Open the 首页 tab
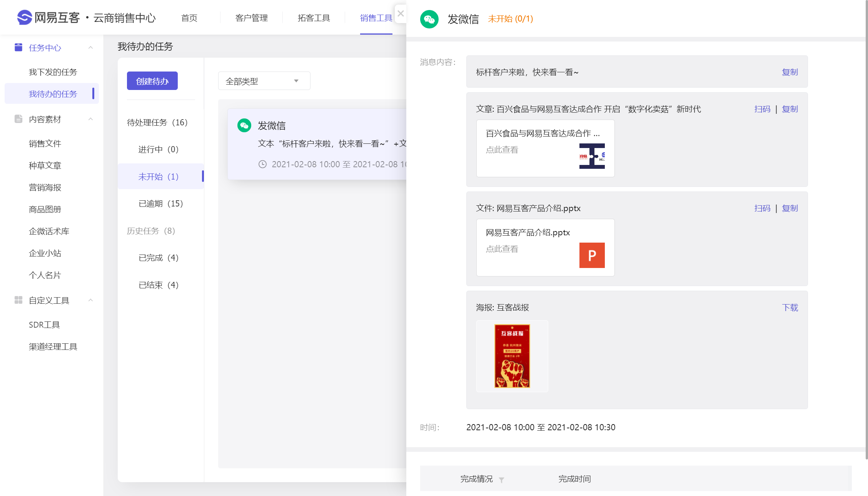868x496 pixels. click(189, 18)
